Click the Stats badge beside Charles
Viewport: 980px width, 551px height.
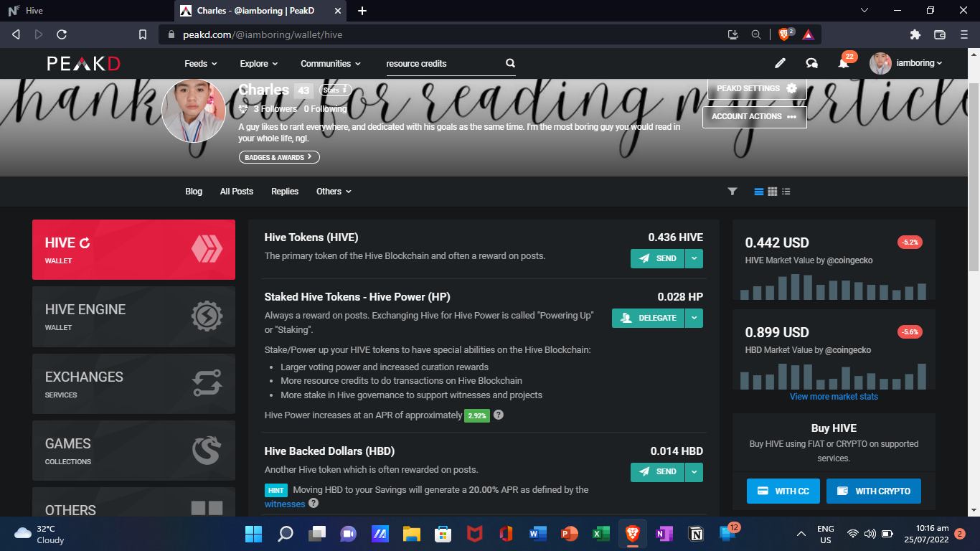[336, 90]
